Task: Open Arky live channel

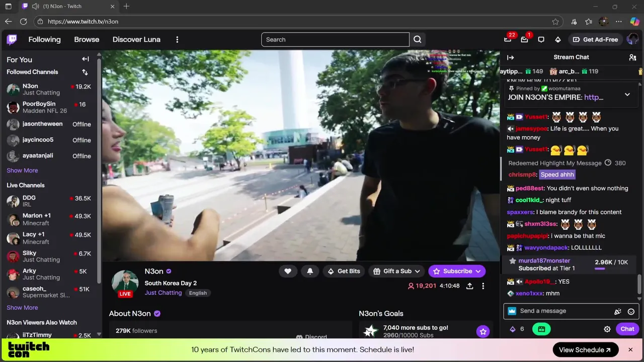Action: pos(49,274)
